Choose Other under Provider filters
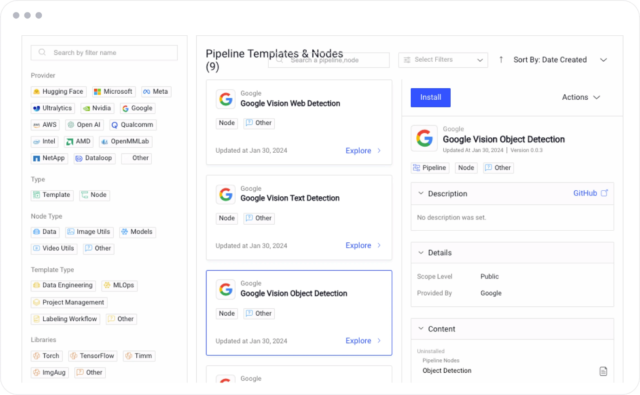This screenshot has width=640, height=395. click(x=136, y=158)
